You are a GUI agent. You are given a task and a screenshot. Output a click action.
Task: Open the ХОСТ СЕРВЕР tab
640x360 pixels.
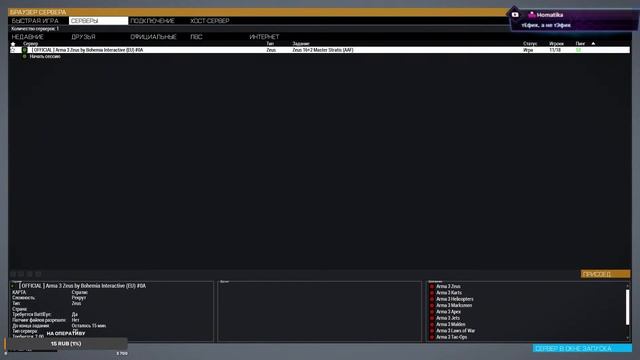pyautogui.click(x=209, y=21)
